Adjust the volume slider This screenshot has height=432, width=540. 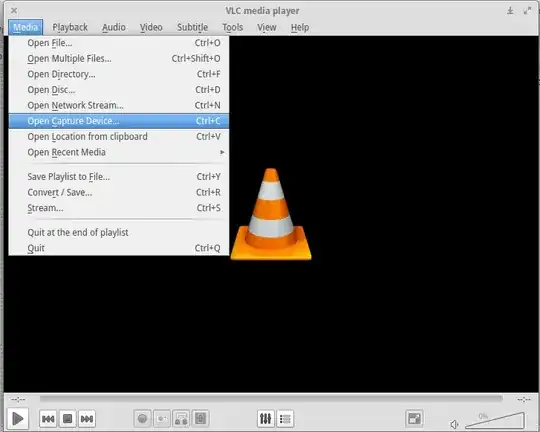point(495,420)
